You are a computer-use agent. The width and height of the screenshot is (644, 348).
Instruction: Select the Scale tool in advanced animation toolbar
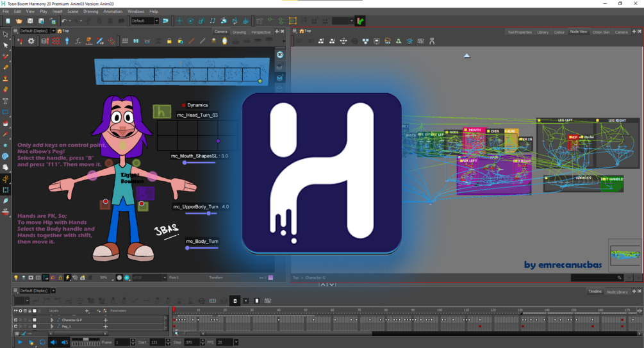[x=201, y=21]
